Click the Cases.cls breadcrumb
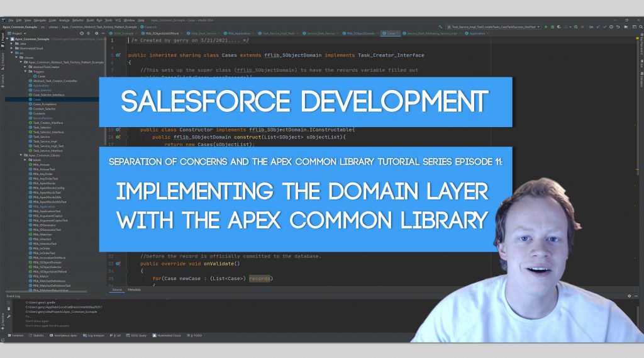 (x=148, y=27)
